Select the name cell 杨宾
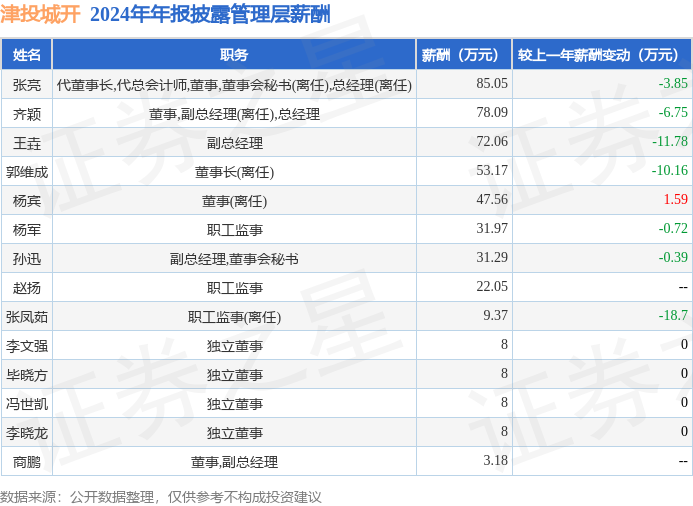693x506 pixels. 27,201
